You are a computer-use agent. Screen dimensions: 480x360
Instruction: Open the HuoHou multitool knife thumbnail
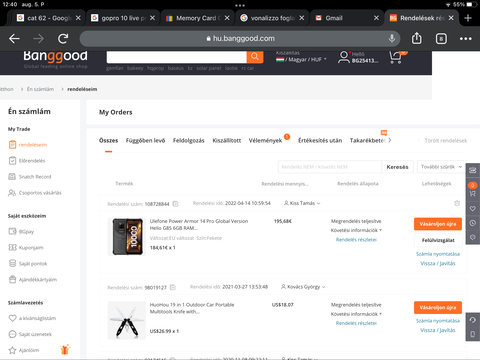pyautogui.click(x=127, y=320)
